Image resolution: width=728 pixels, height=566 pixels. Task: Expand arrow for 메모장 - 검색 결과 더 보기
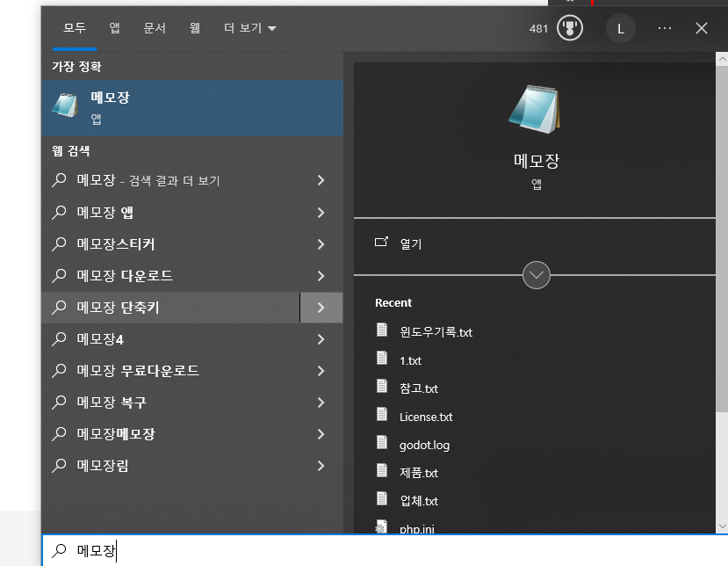321,180
